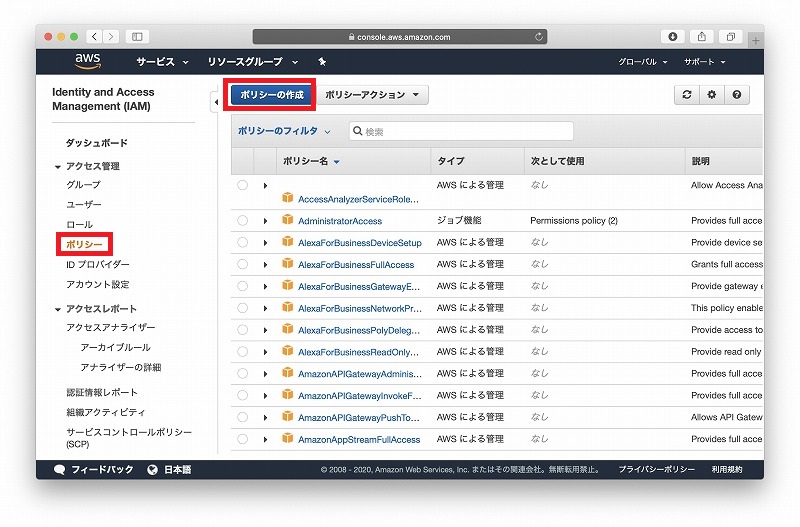
Task: Open the グローバル region dropdown
Action: (x=643, y=62)
